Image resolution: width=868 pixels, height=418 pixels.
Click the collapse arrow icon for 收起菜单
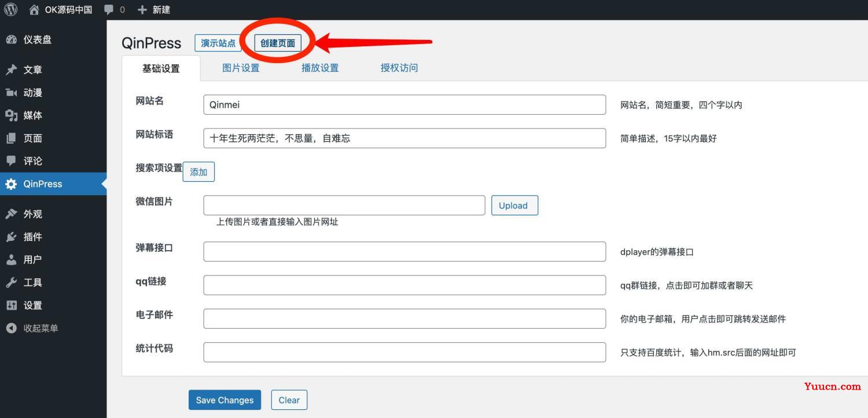[12, 328]
